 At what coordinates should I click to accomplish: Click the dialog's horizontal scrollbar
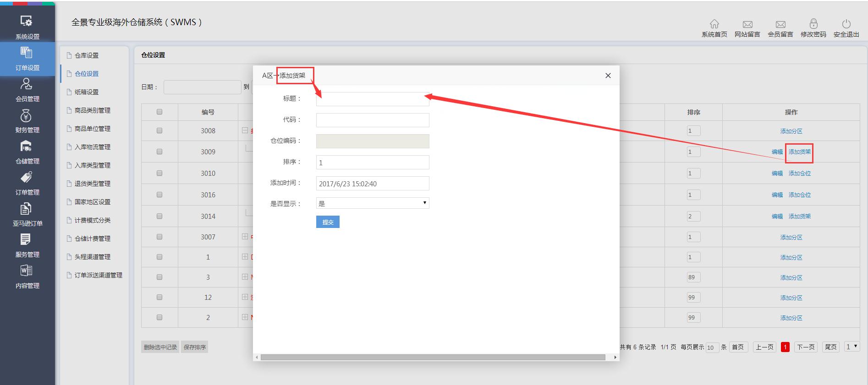433,357
